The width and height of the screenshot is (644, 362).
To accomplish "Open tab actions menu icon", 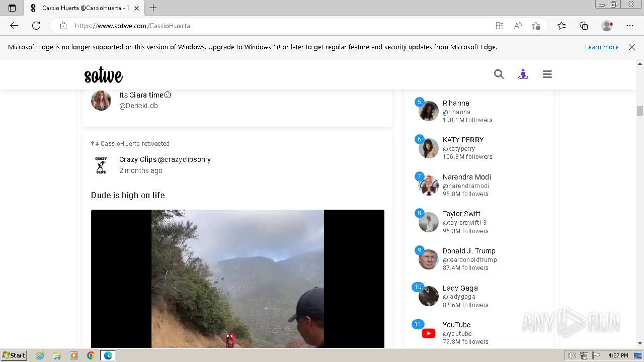I will 12,8.
